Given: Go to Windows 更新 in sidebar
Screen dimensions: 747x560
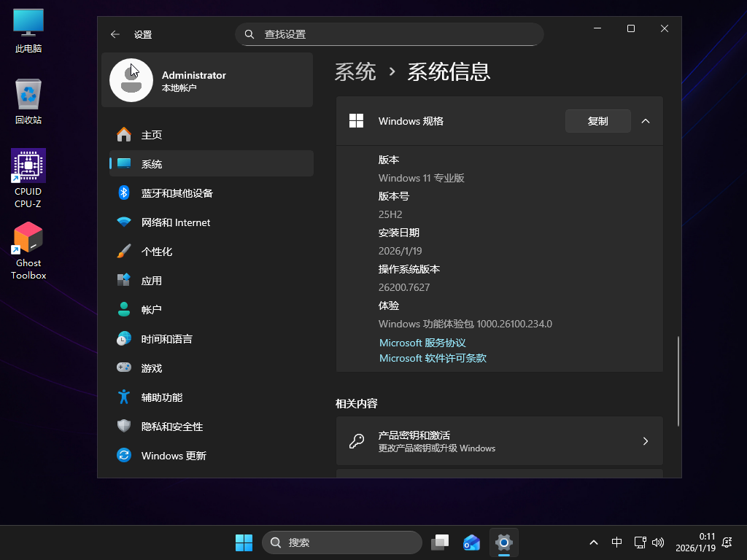Looking at the screenshot, I should click(174, 456).
